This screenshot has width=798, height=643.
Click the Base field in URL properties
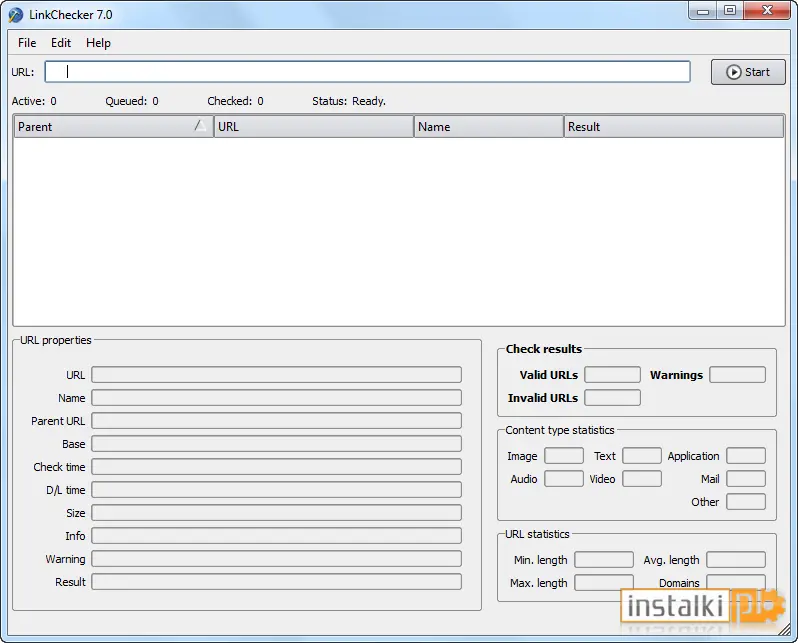click(x=276, y=443)
